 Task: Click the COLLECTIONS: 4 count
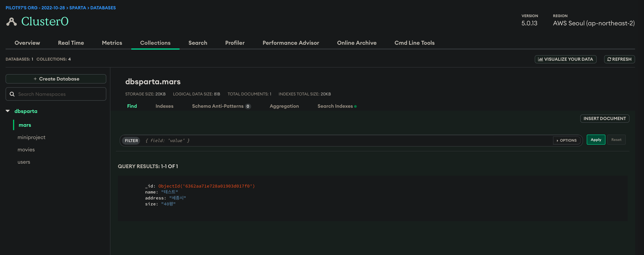tap(54, 59)
